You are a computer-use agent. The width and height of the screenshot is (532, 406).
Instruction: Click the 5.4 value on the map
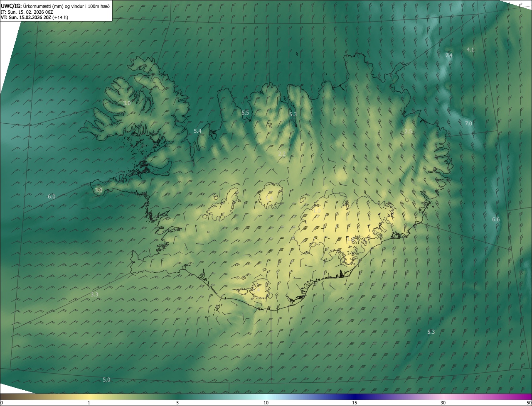click(x=197, y=131)
